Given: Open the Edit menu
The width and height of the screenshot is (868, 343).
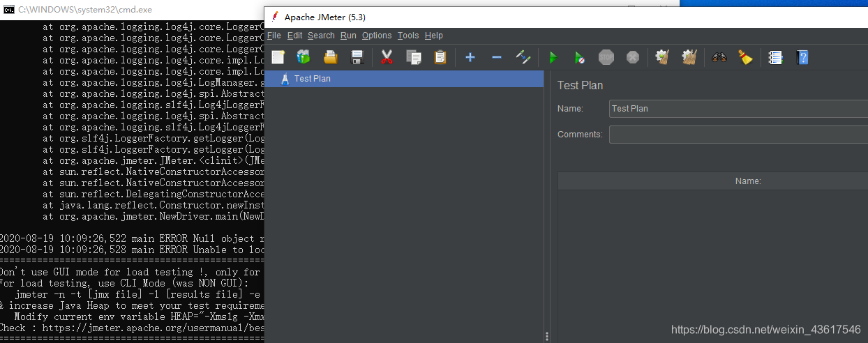Looking at the screenshot, I should point(295,36).
